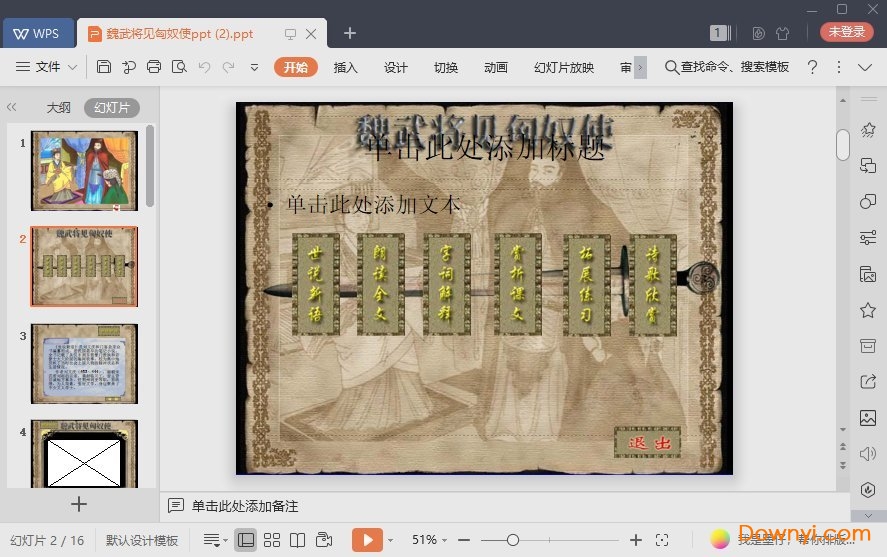Collapse the slide panel double chevron

[x=12, y=107]
